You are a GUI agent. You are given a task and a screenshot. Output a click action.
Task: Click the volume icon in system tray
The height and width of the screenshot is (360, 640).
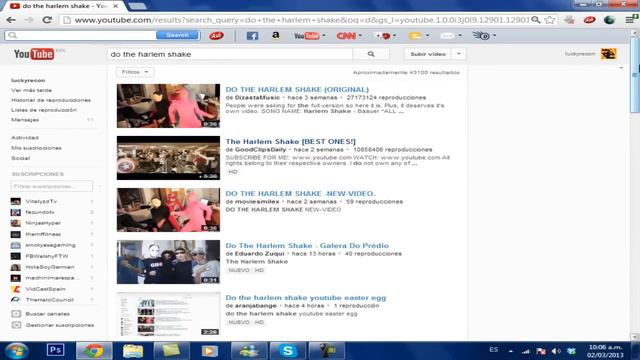coord(556,351)
